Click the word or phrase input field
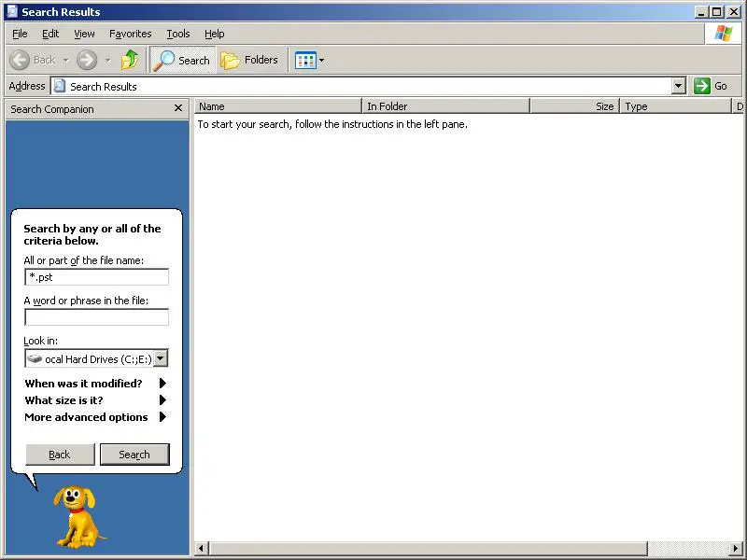Screen dimensions: 747x560 click(96, 317)
